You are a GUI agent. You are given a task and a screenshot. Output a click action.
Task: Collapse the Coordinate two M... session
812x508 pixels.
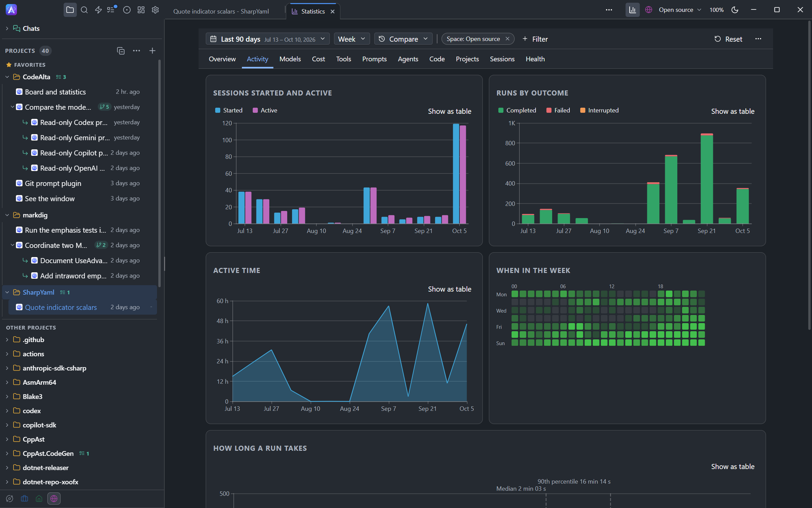point(12,245)
